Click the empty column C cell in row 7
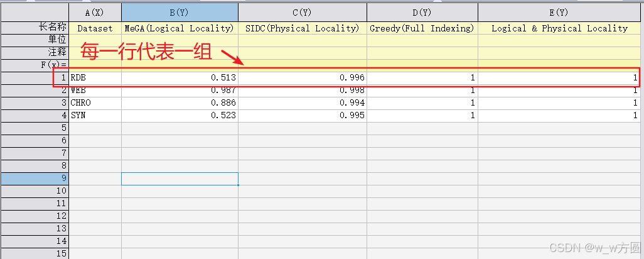 pos(303,153)
